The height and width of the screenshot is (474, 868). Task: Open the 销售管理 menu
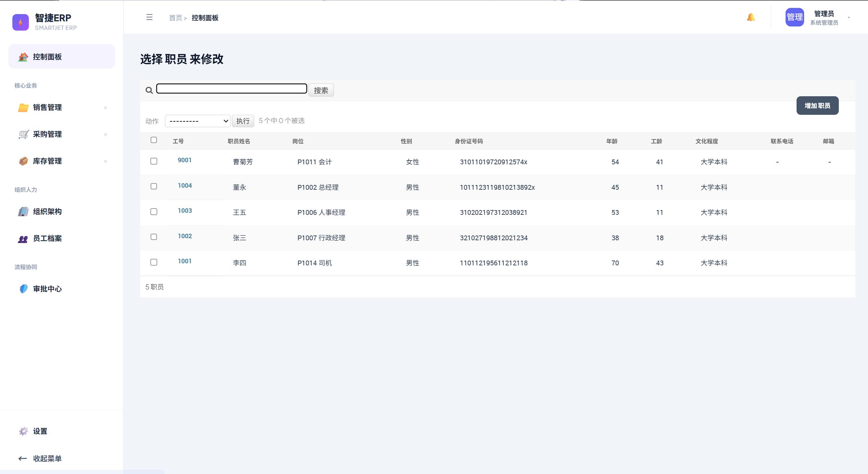point(61,108)
